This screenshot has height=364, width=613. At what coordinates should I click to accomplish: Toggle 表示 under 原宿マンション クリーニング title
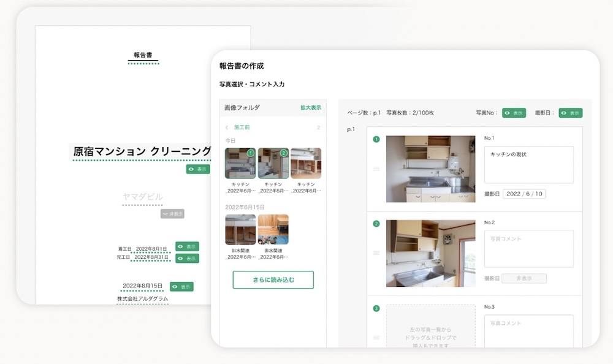point(198,169)
